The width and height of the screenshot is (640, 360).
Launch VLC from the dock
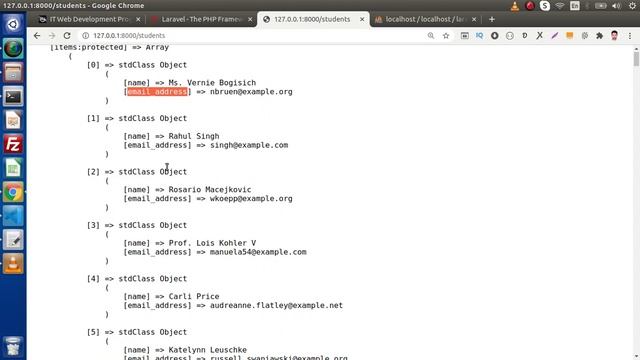click(13, 264)
